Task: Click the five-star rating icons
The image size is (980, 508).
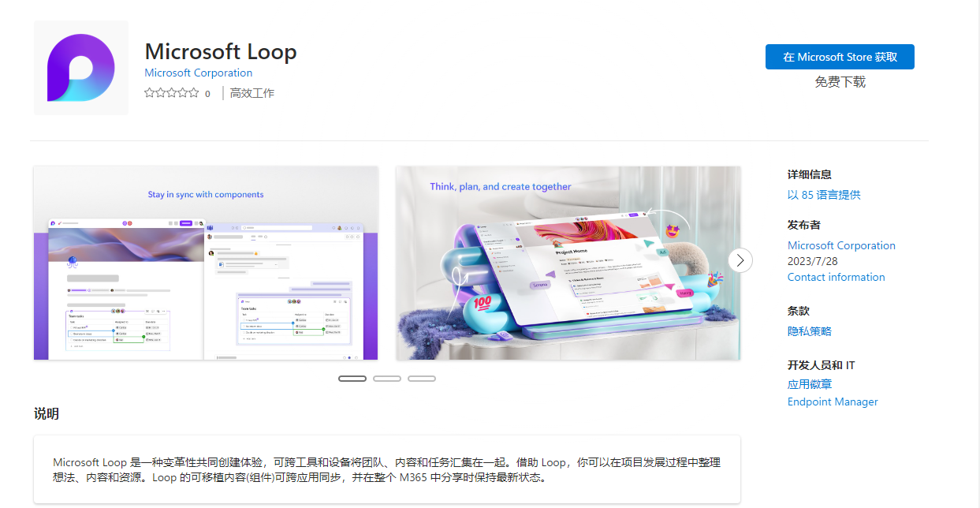Action: point(171,93)
